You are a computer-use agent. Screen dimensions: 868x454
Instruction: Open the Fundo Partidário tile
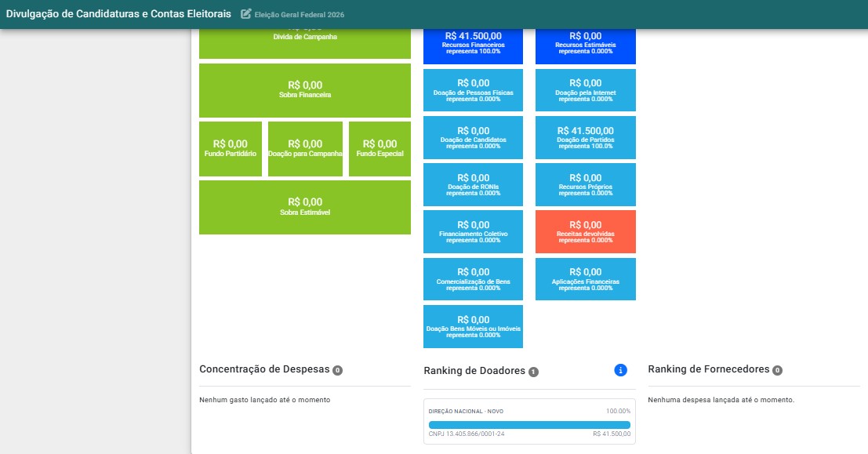point(231,149)
